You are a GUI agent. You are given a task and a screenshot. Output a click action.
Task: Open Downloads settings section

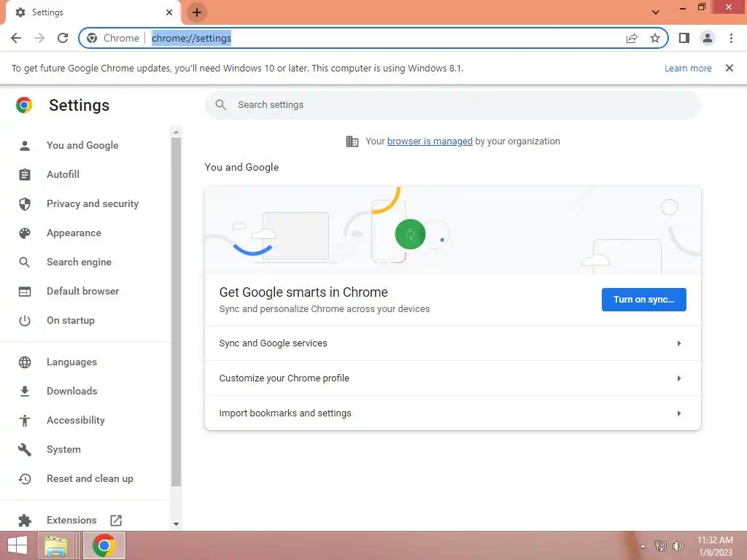[72, 391]
